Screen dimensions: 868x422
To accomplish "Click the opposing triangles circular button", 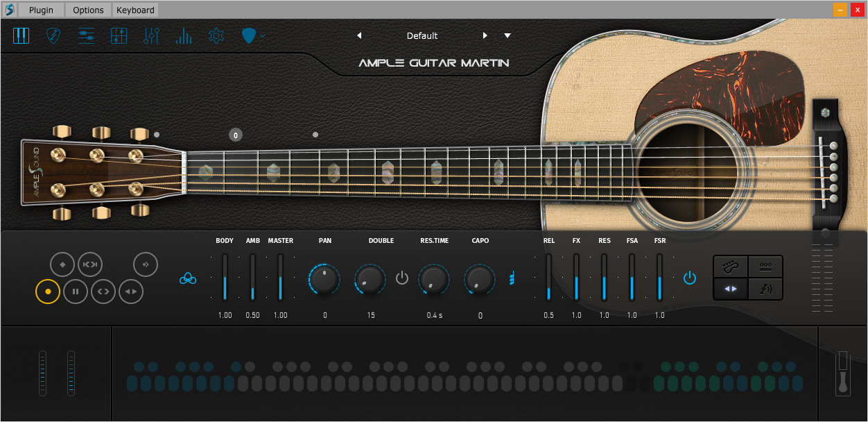I will [131, 292].
